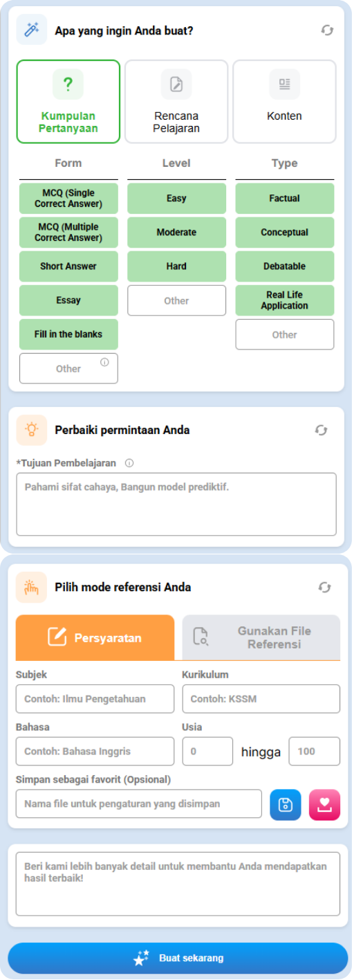Enable the 'Other' option under Level
This screenshot has width=352, height=980.
click(176, 300)
